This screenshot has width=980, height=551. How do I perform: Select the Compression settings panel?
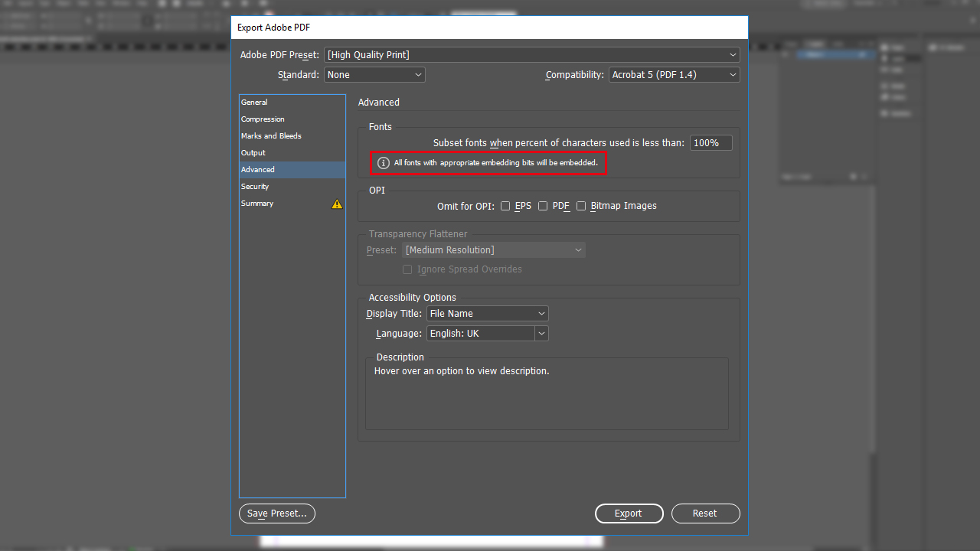263,119
